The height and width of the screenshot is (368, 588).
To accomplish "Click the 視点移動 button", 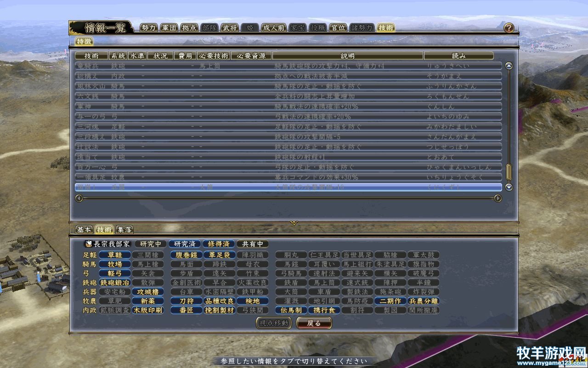I will click(x=274, y=323).
